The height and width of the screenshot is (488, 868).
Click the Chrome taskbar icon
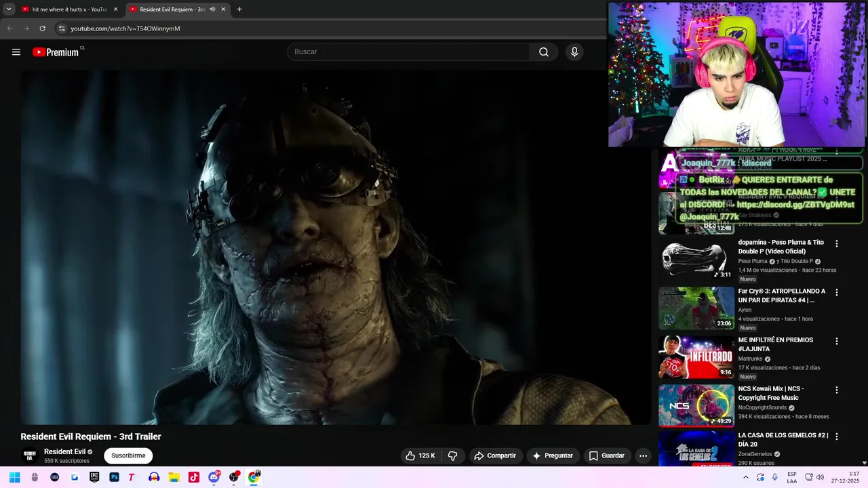point(254,477)
